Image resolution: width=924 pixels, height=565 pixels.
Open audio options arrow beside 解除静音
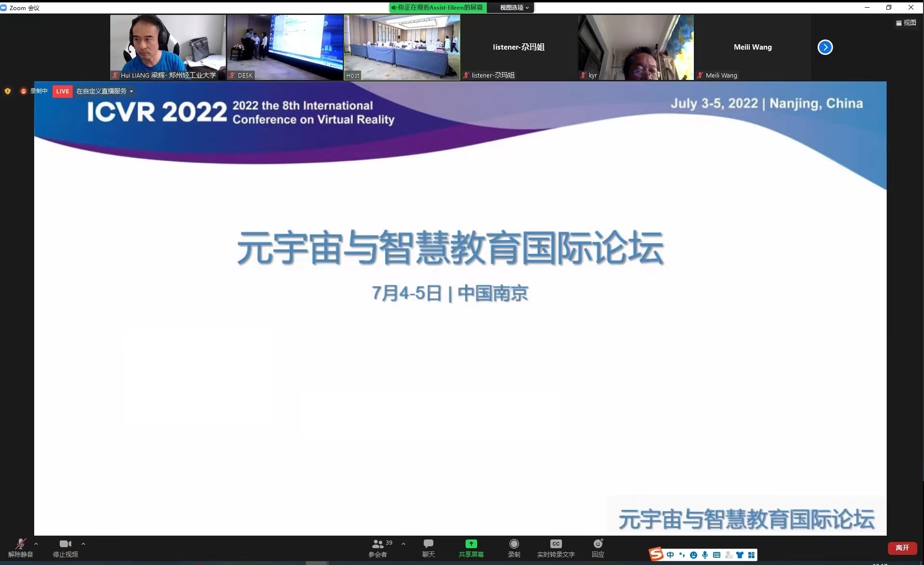pos(36,544)
